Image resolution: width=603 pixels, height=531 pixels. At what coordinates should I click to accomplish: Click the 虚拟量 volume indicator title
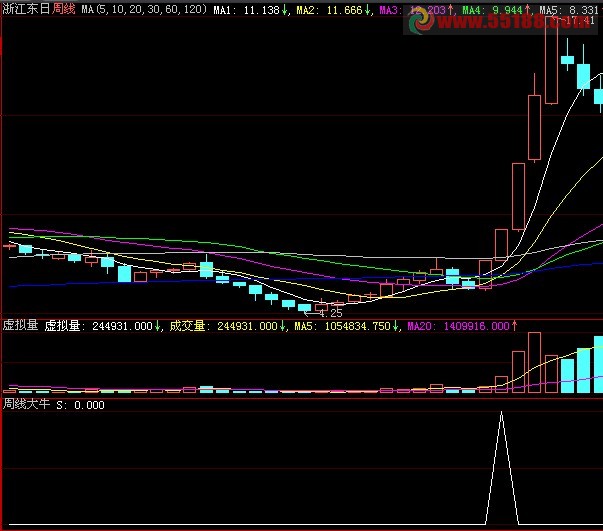[x=20, y=325]
